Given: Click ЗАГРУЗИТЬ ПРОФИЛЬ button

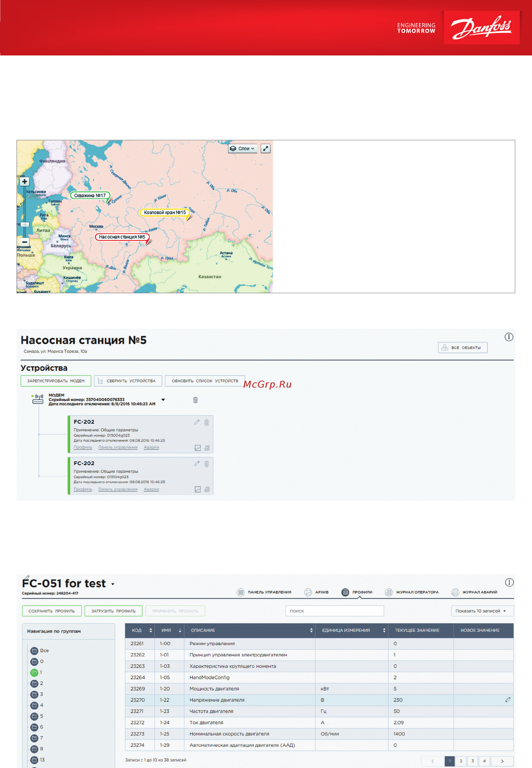Looking at the screenshot, I should click(113, 611).
